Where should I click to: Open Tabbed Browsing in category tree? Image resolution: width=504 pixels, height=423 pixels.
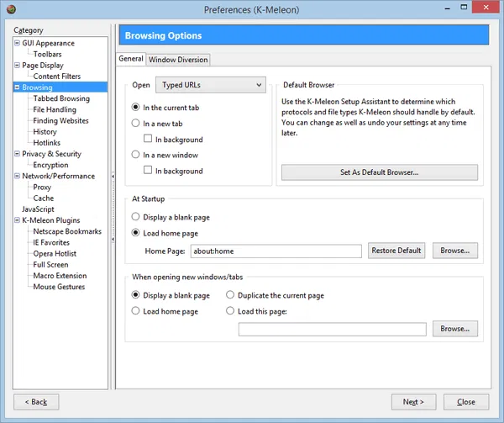coord(60,98)
